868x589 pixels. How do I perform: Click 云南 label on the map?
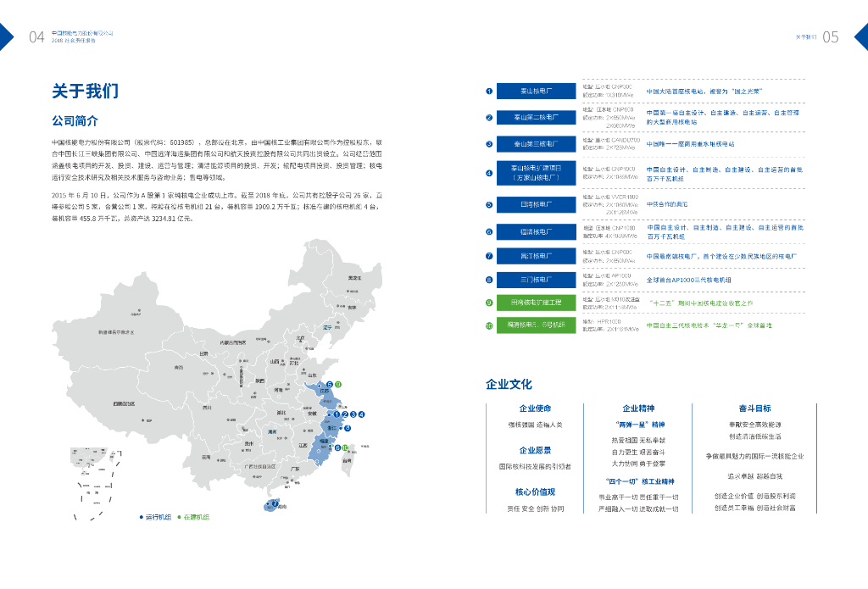click(x=206, y=458)
